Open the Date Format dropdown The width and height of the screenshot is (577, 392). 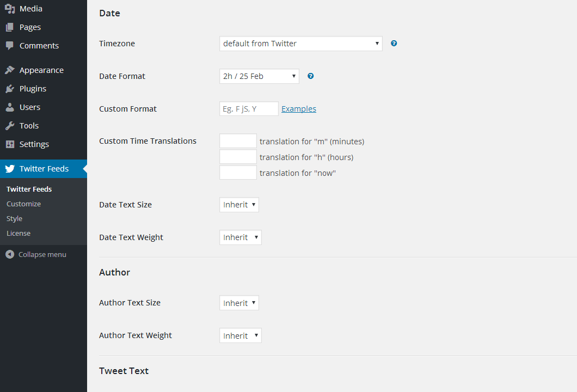pos(259,76)
